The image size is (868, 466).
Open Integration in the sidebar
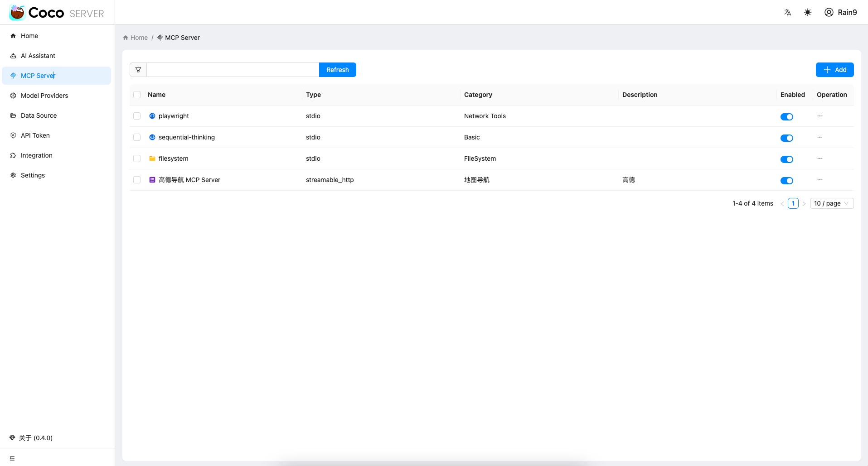point(57,155)
